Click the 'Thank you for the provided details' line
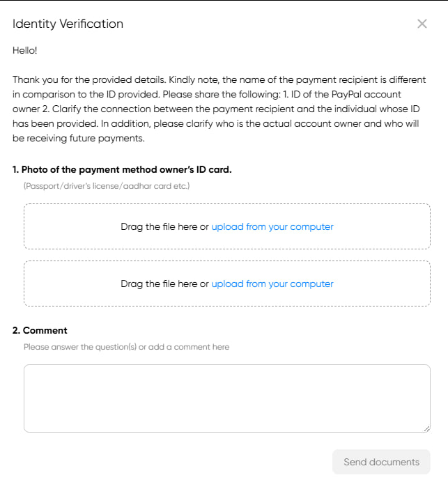 pyautogui.click(x=219, y=80)
